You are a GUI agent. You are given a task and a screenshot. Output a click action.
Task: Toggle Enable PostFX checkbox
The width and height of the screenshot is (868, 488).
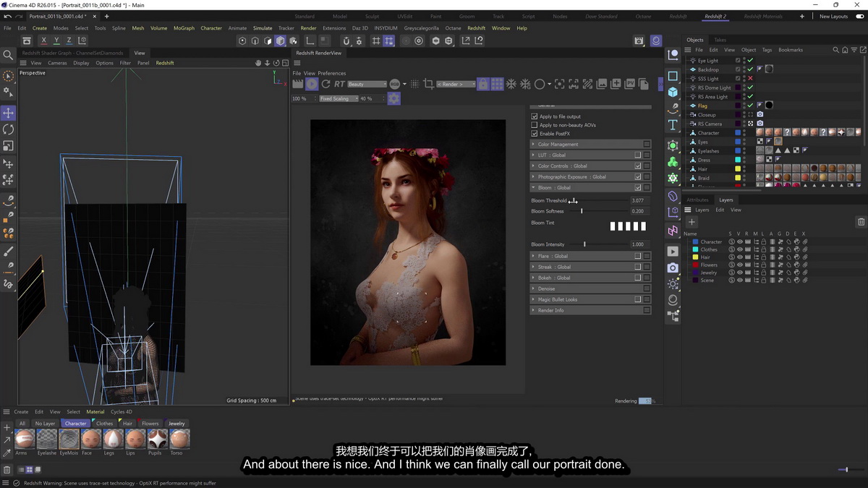(x=535, y=134)
